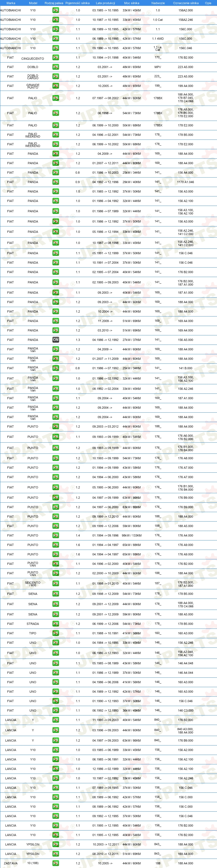Click fuel icon in AUTOBIANCHI 1.0 Cat row
This screenshot has width=217, height=868.
point(55,20)
